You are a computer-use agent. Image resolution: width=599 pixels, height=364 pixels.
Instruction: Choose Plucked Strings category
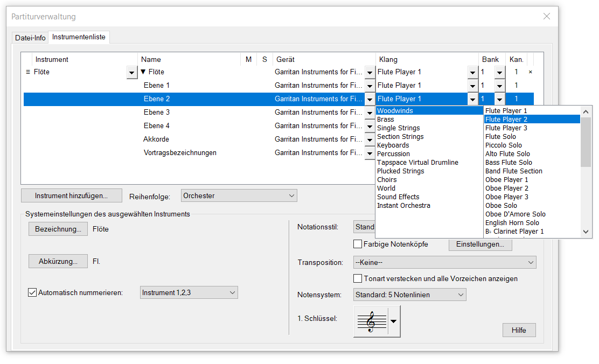point(429,171)
